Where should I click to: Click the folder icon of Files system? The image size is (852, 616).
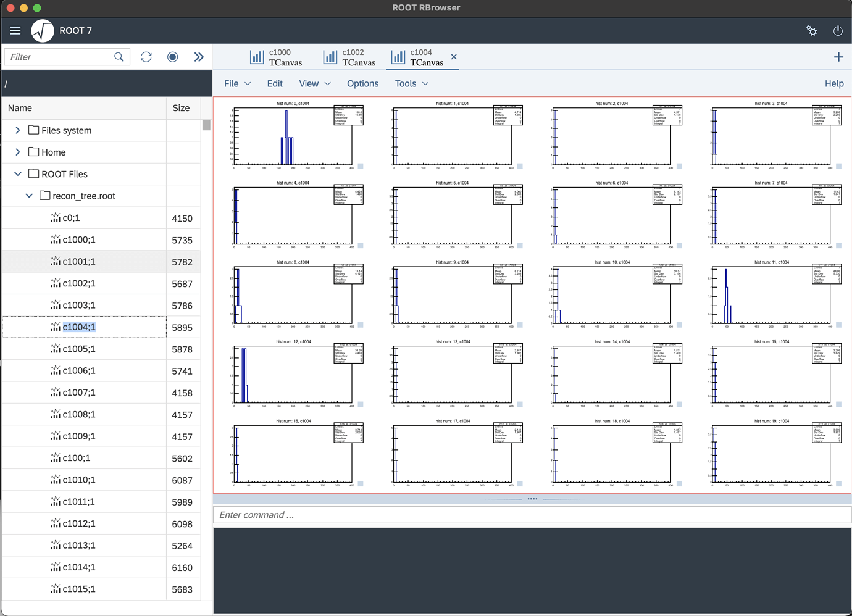pyautogui.click(x=34, y=130)
